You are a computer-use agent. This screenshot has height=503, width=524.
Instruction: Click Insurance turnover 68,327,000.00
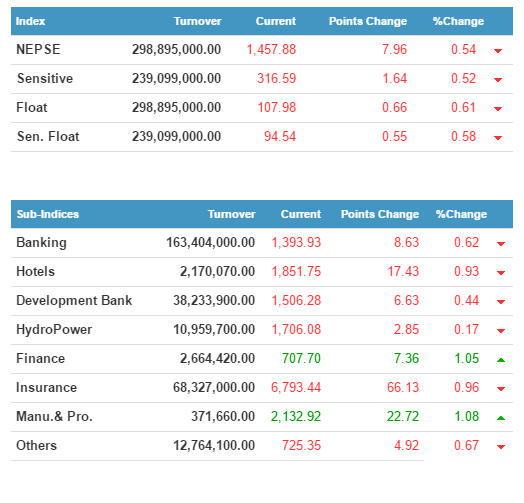(214, 387)
